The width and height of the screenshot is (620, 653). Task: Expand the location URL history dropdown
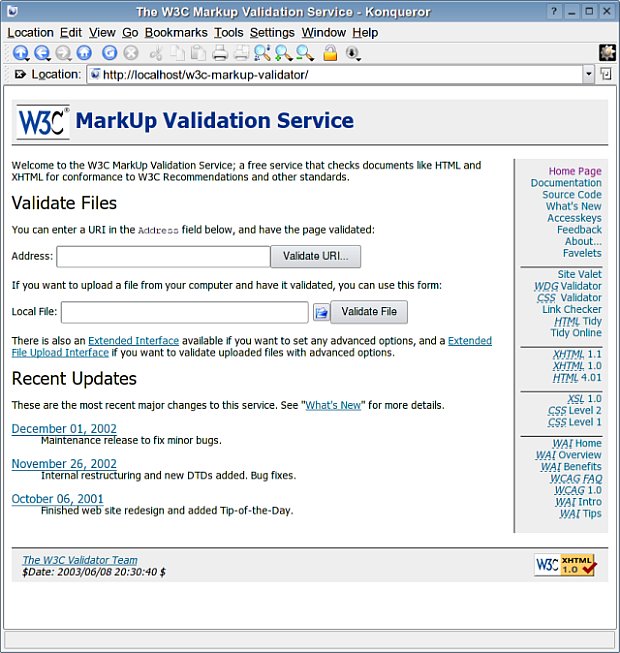[x=588, y=74]
